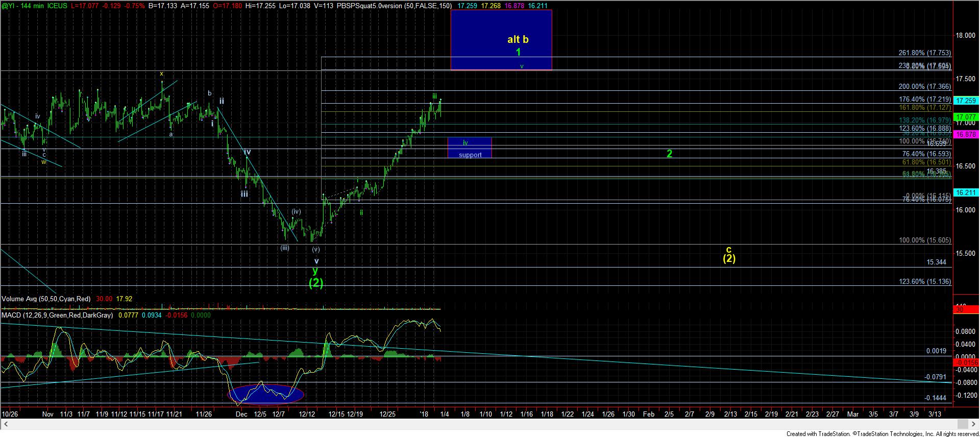Viewport: 980px width, 437px height.
Task: Click the '(iii)' wave label near the low
Action: [x=285, y=248]
